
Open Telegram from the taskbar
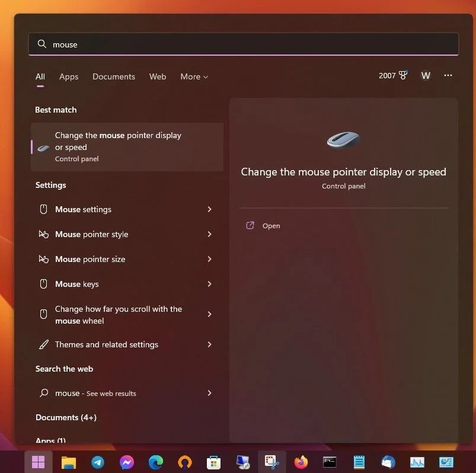click(x=97, y=462)
